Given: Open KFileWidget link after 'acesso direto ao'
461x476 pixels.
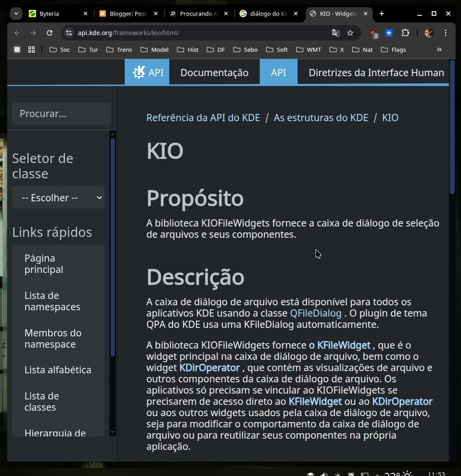Looking at the screenshot, I should 315,401.
